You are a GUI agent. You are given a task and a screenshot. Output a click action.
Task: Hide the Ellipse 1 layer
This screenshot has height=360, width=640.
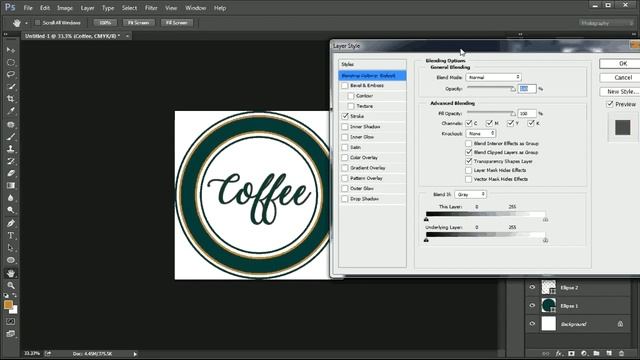tap(532, 305)
